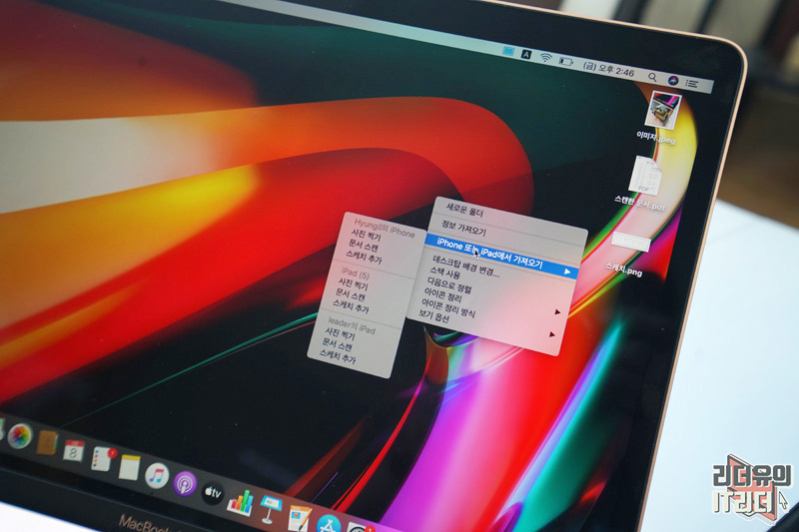
Task: Open the Calendar app in the Dock
Action: point(74,450)
